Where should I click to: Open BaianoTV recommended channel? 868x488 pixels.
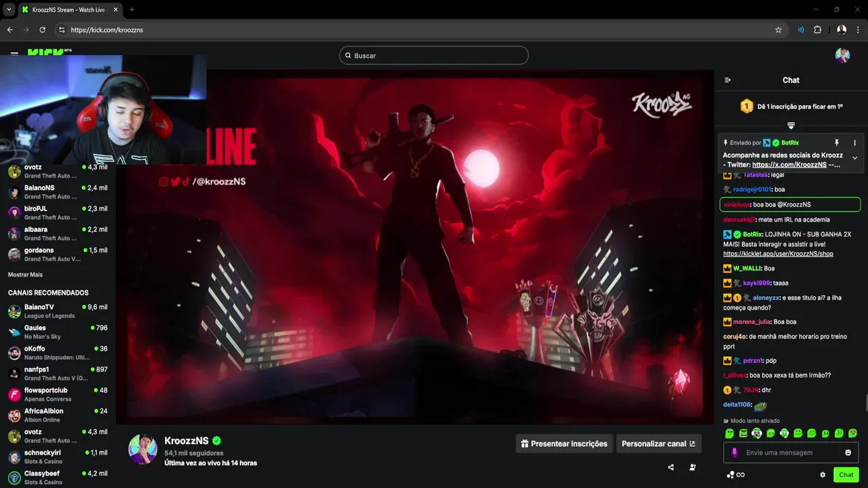pyautogui.click(x=58, y=311)
